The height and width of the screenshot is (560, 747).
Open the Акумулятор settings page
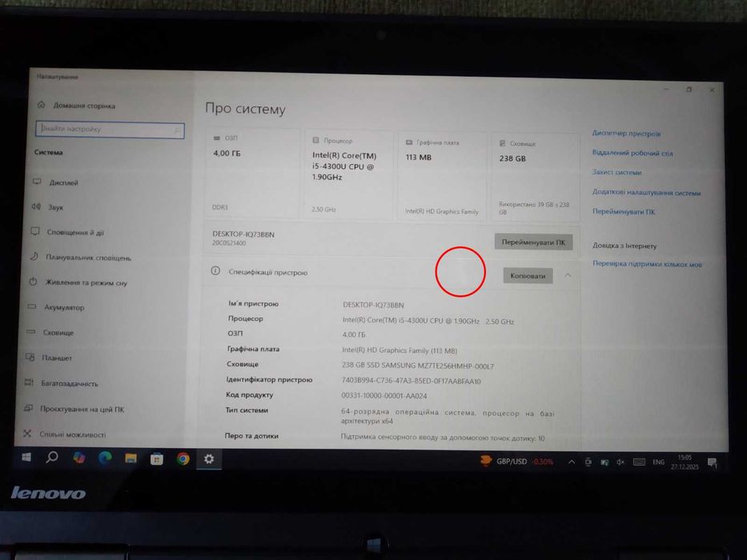point(56,308)
